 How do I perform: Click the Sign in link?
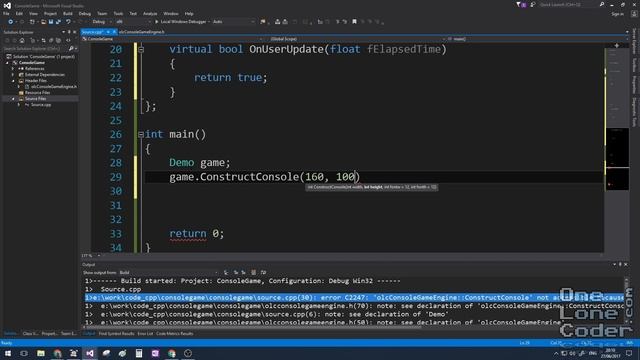coord(618,14)
